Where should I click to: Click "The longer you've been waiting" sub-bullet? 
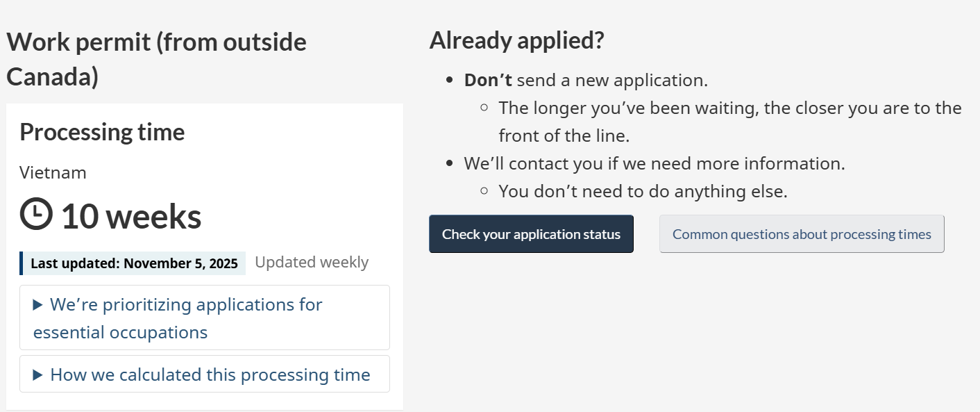(729, 108)
